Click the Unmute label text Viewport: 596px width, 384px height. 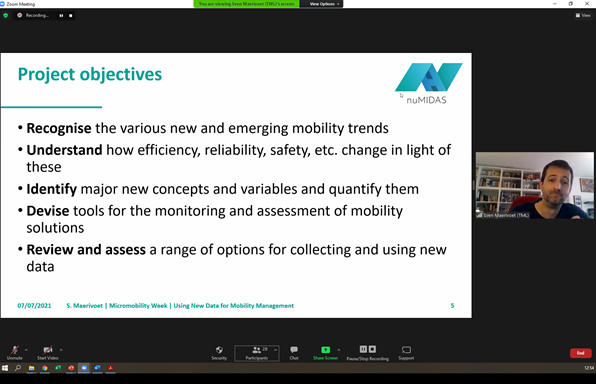point(14,358)
